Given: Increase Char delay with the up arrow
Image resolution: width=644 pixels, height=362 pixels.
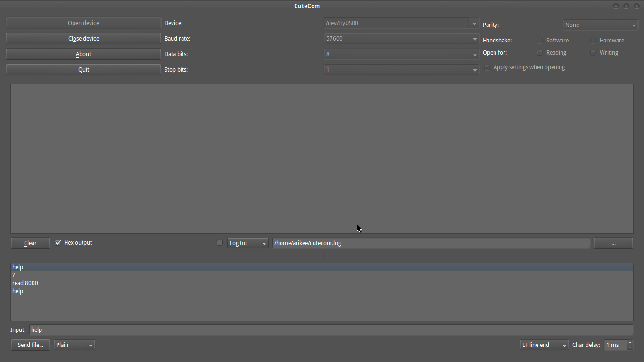Looking at the screenshot, I should coord(630,342).
